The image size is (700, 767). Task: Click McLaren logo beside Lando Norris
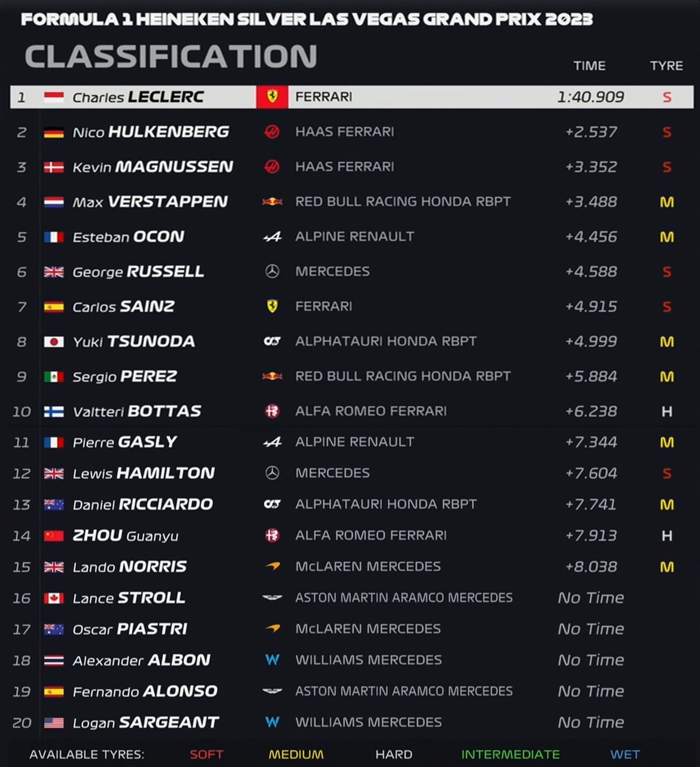(x=272, y=567)
